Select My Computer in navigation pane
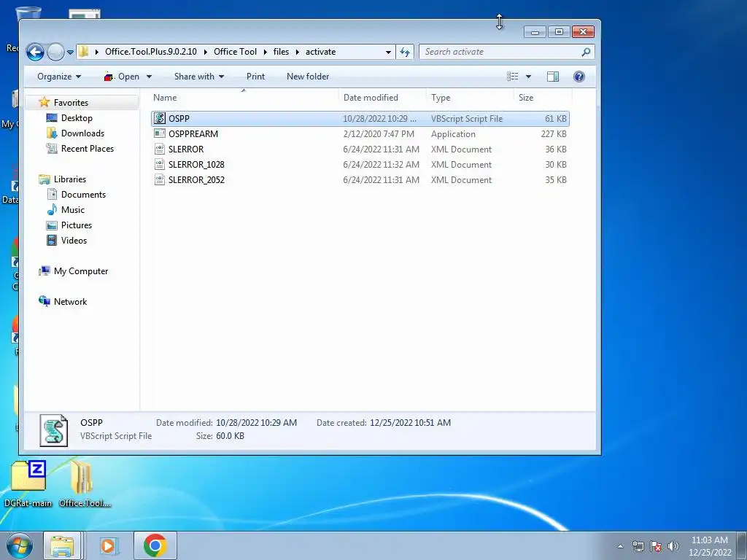 pyautogui.click(x=80, y=271)
